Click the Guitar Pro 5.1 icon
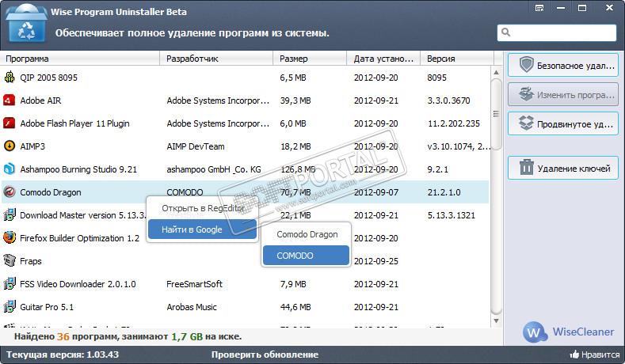Image resolution: width=625 pixels, height=364 pixels. [x=10, y=307]
